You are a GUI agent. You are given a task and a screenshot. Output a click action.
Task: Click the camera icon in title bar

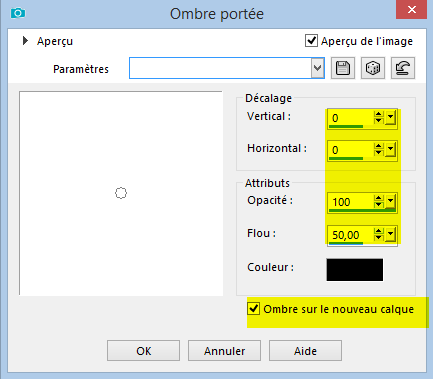click(x=18, y=13)
